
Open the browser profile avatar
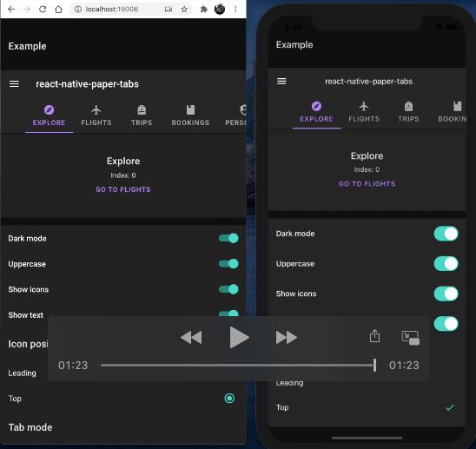[220, 10]
